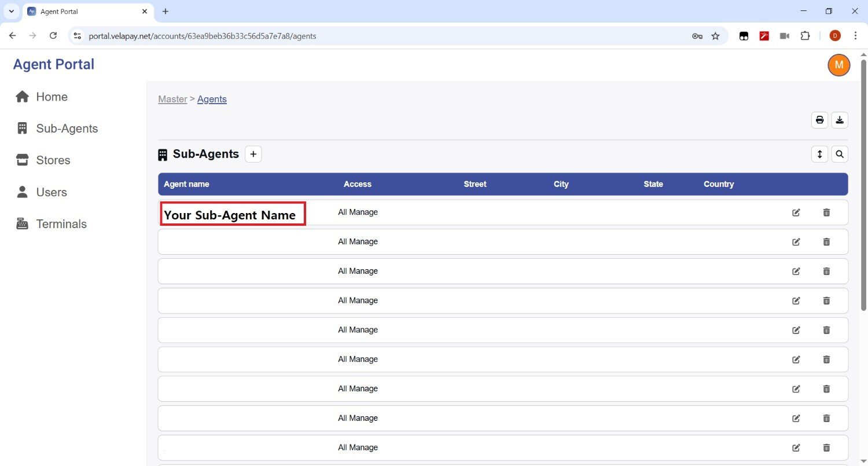Go to Home in the sidebar

[52, 97]
